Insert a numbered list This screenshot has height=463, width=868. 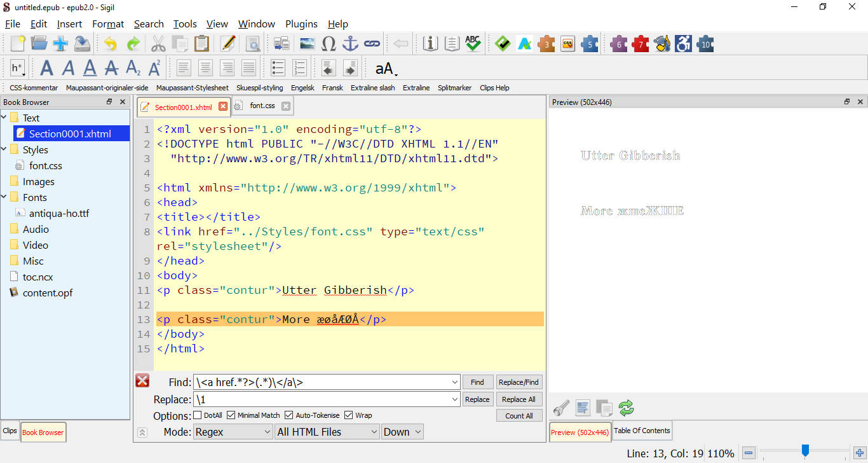(299, 67)
